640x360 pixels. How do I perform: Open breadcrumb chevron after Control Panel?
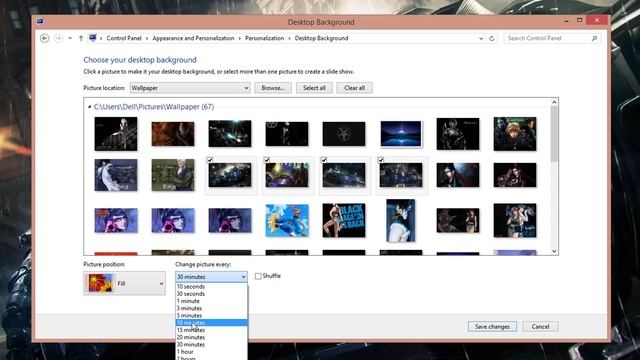pos(147,38)
